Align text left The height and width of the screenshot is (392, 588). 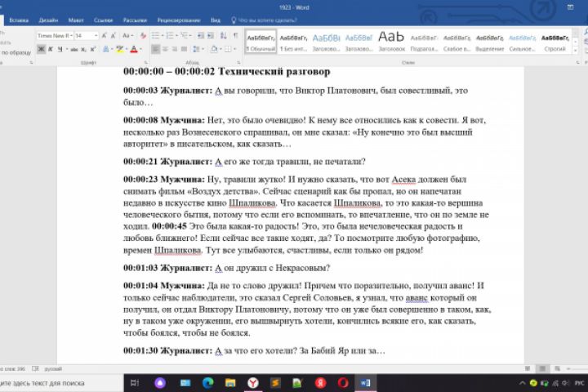point(155,49)
